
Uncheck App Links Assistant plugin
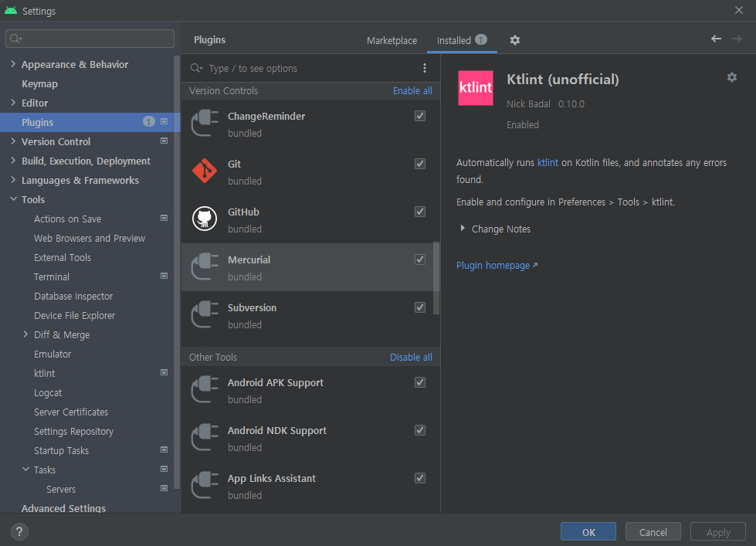(x=420, y=478)
